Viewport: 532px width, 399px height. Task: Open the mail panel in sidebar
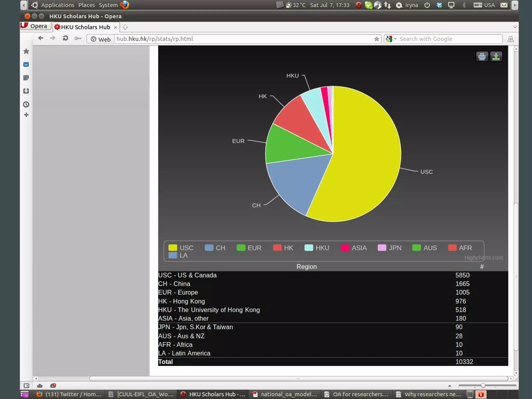[26, 64]
